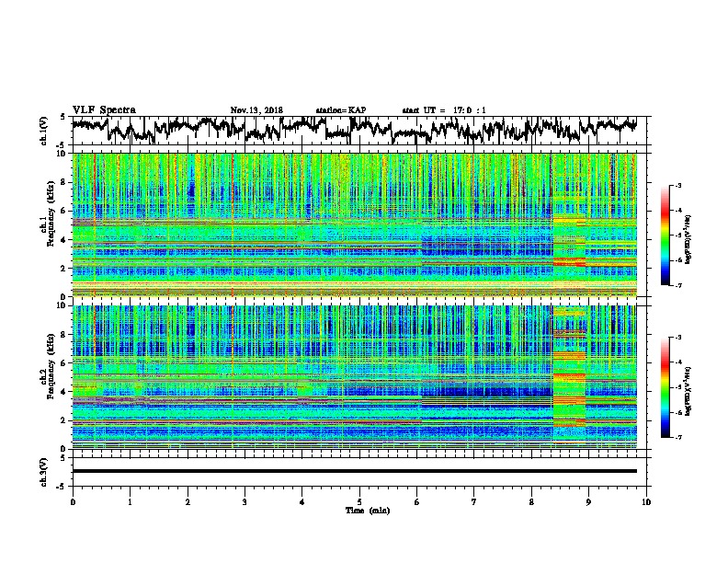The width and height of the screenshot is (728, 563).
Task: Click time axis tick label '10'
Action: [x=646, y=502]
